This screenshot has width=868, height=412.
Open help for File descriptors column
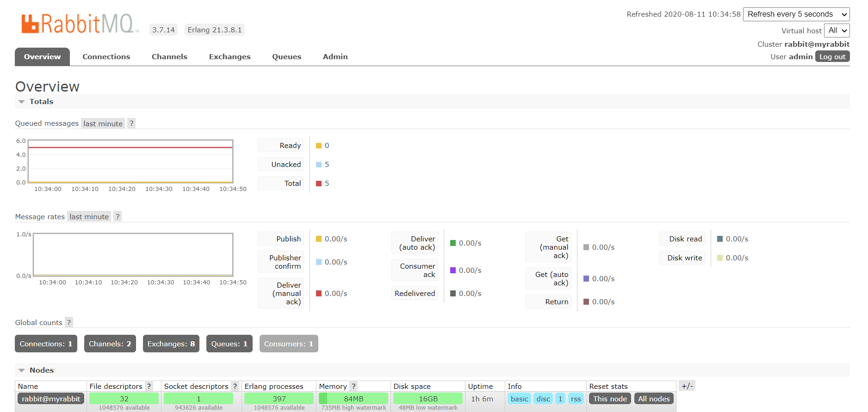[x=149, y=386]
